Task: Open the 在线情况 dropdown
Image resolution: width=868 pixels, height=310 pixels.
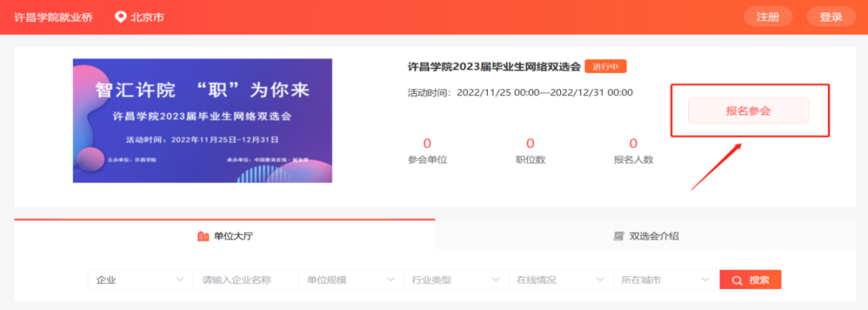Action: point(561,279)
